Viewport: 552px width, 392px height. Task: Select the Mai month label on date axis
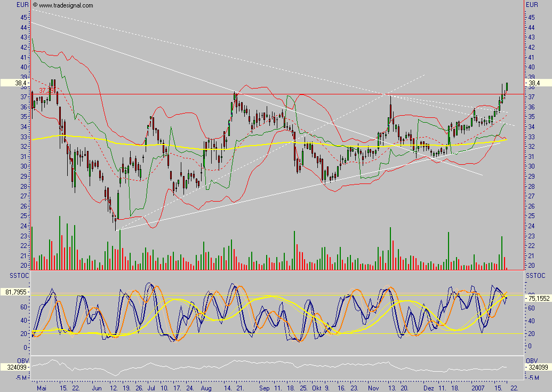click(42, 388)
